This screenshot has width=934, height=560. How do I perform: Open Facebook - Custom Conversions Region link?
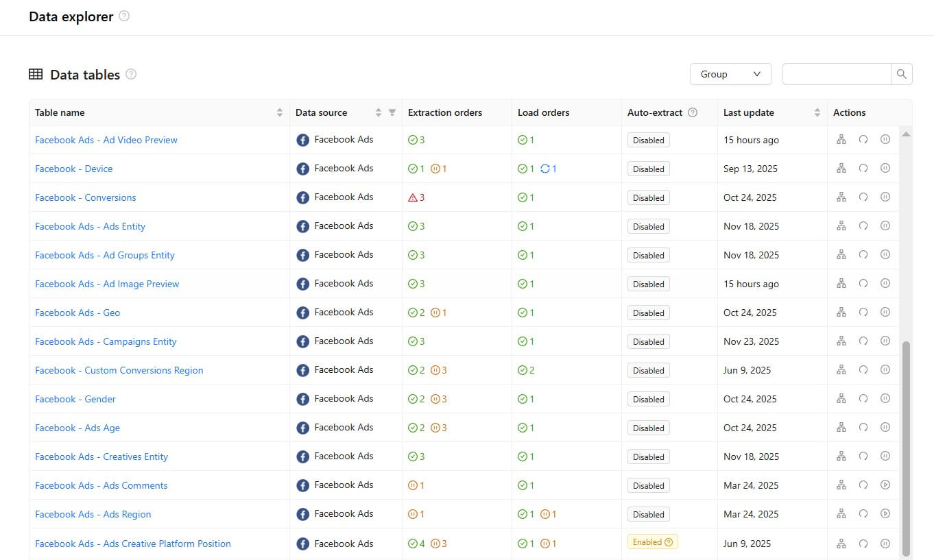point(119,370)
